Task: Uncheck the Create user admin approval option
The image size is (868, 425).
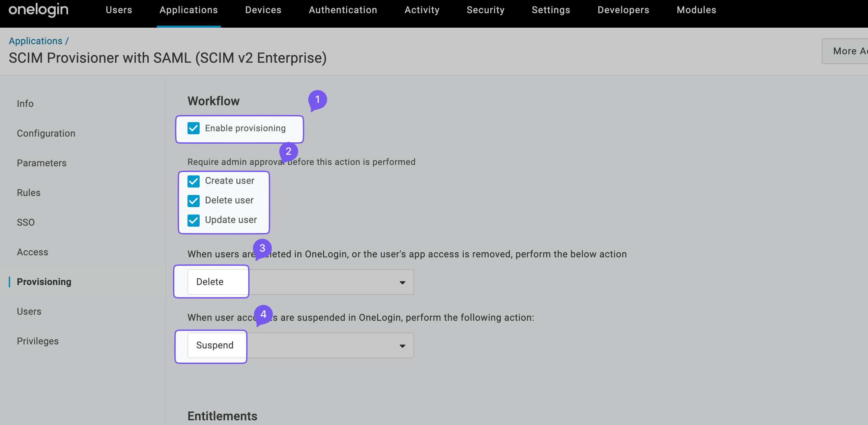Action: pyautogui.click(x=194, y=181)
